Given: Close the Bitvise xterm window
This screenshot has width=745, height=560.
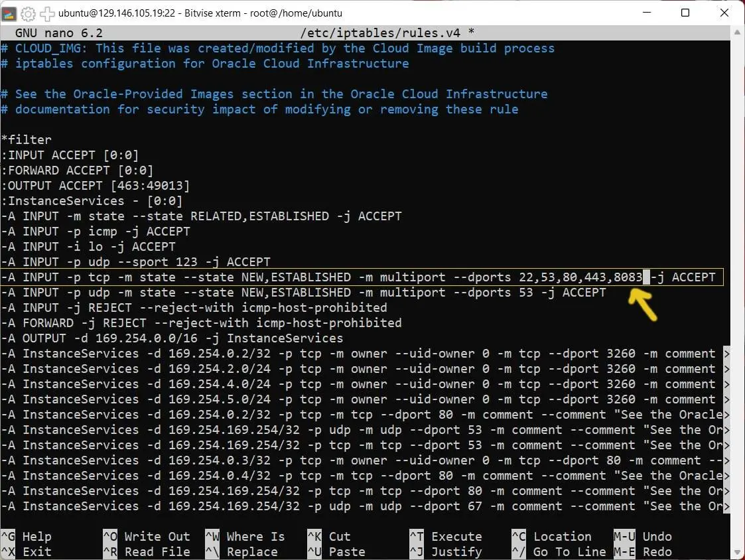Looking at the screenshot, I should click(724, 13).
